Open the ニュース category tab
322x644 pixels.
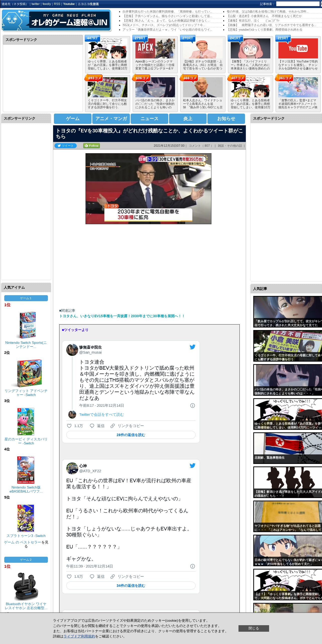pos(149,119)
